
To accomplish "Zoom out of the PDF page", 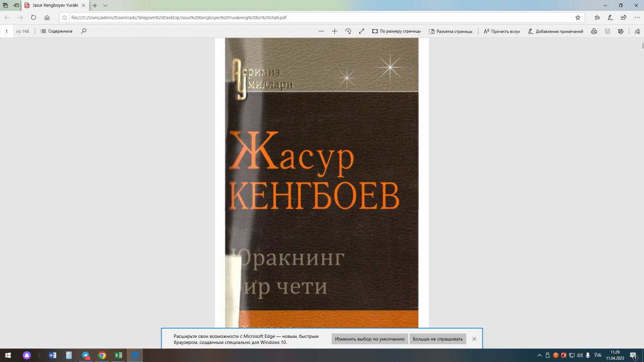I will (321, 31).
